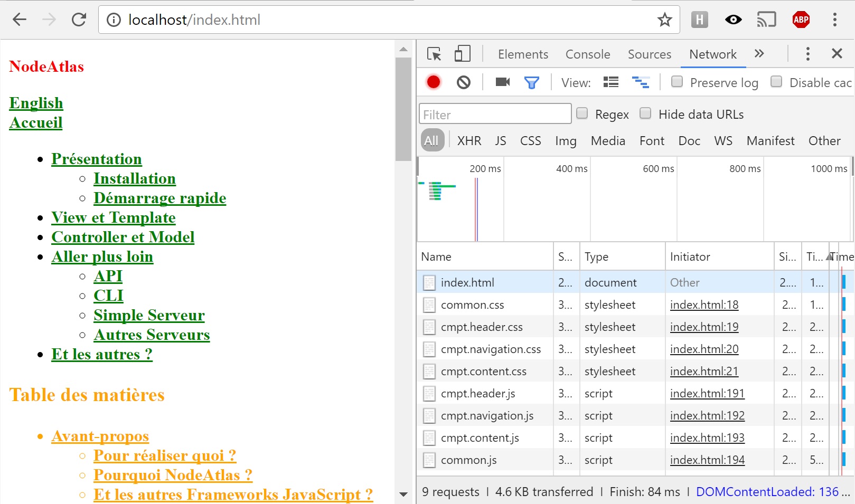Open the DevTools customize three-dot menu
Viewport: 855px width, 504px height.
tap(807, 54)
